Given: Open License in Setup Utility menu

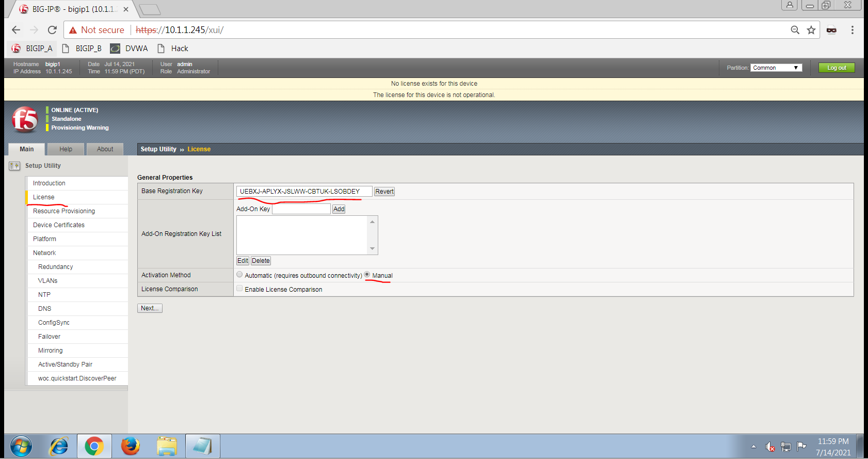Looking at the screenshot, I should click(77, 197).
